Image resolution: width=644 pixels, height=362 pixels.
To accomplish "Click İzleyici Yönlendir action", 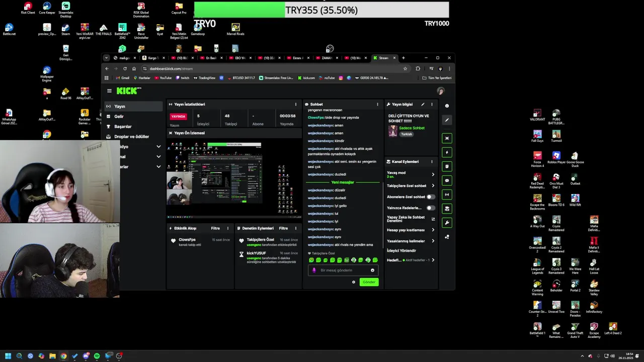I will click(x=401, y=251).
